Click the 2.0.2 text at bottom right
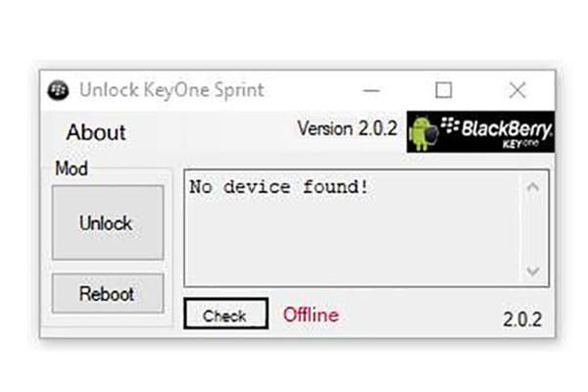The height and width of the screenshot is (392, 588). [x=522, y=319]
